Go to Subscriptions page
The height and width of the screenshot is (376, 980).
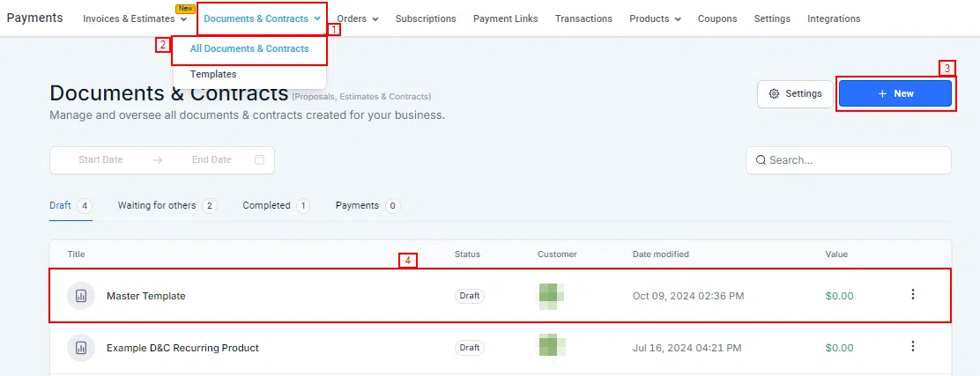point(426,18)
